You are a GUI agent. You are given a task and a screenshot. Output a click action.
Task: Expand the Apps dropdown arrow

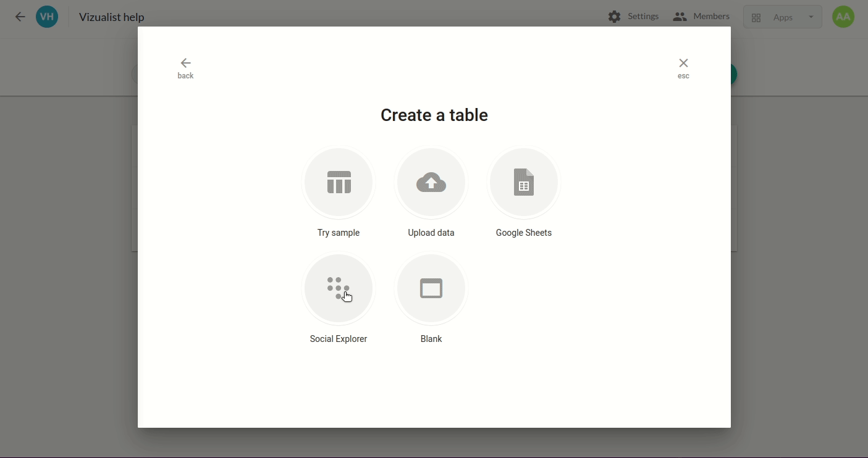point(811,17)
